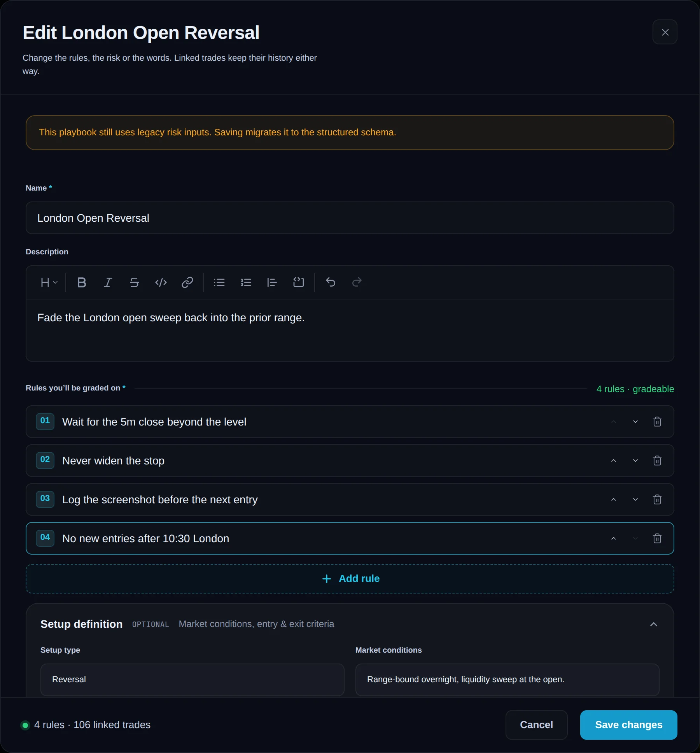
Task: Move 'Never widen the stop' rule down
Action: (635, 461)
